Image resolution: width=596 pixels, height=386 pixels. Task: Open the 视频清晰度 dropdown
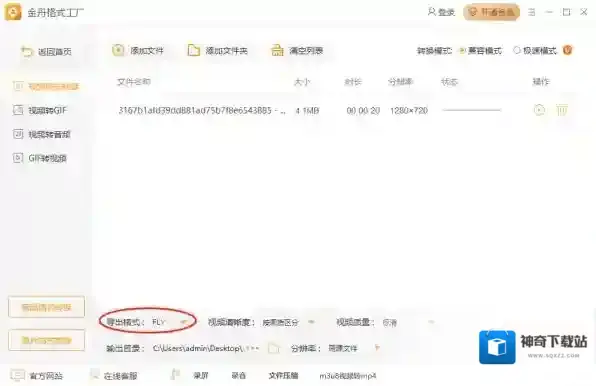[289, 323]
